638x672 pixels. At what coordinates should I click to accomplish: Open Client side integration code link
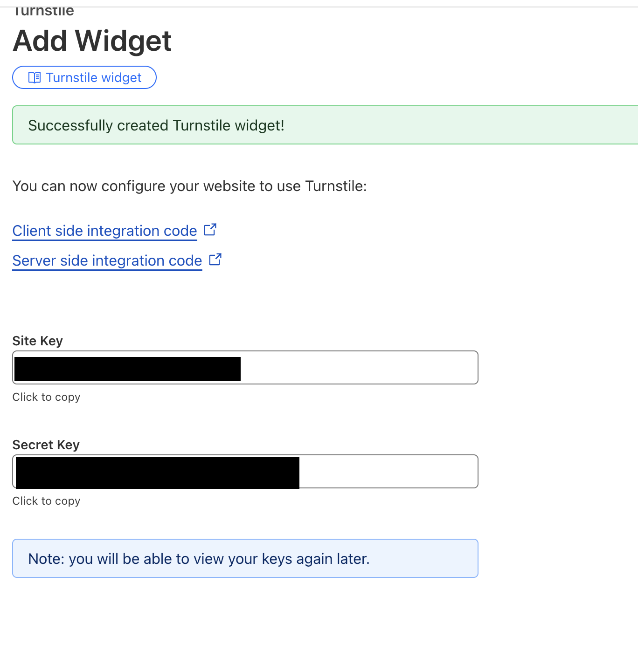click(105, 231)
